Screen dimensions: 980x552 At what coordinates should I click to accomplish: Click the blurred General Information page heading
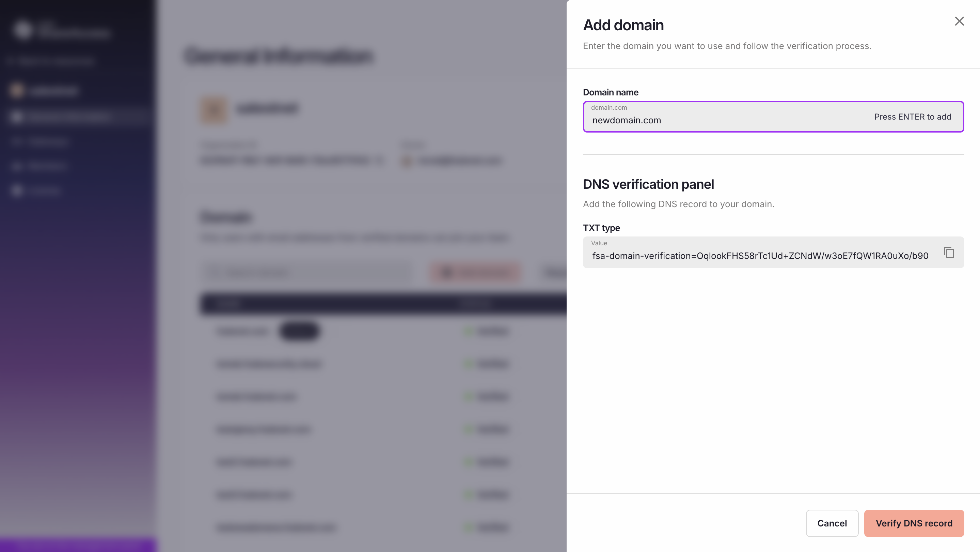pyautogui.click(x=279, y=56)
